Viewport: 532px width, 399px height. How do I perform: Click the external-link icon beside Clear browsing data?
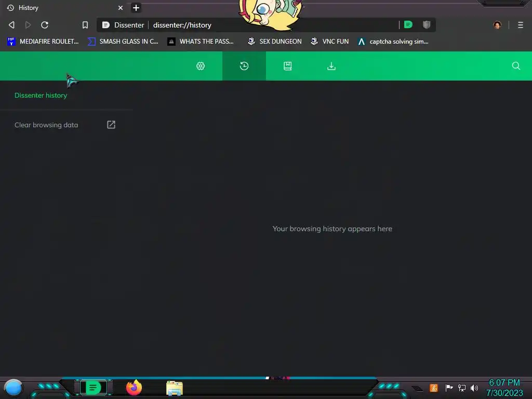111,125
